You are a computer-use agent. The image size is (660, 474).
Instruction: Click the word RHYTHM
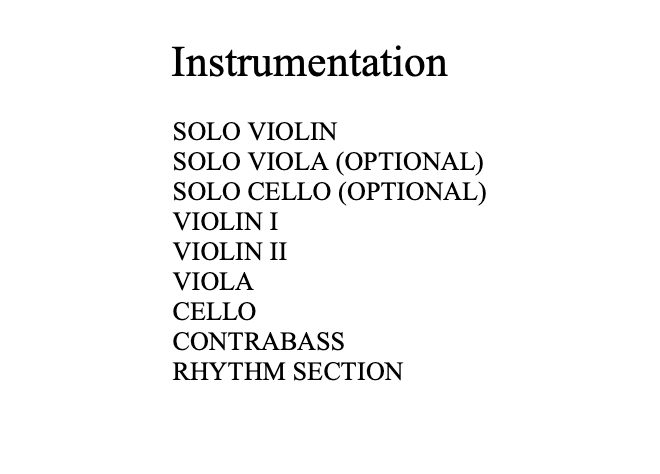(x=229, y=372)
